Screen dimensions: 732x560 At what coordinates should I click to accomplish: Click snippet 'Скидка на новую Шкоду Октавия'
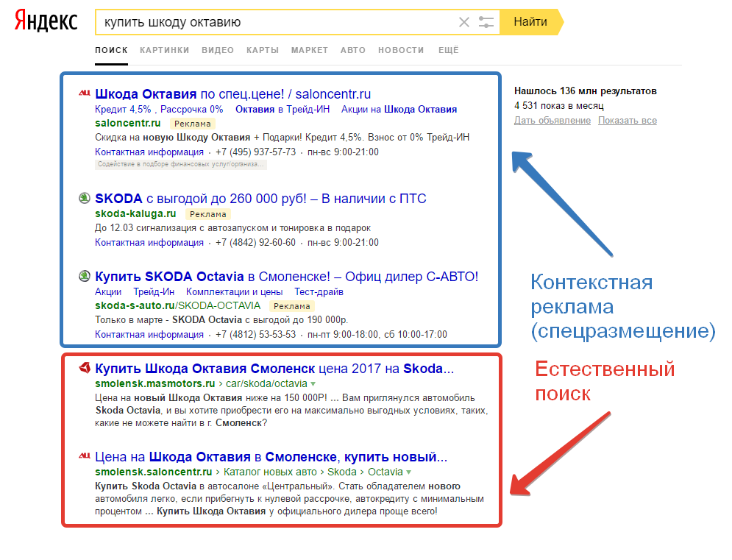pyautogui.click(x=282, y=138)
